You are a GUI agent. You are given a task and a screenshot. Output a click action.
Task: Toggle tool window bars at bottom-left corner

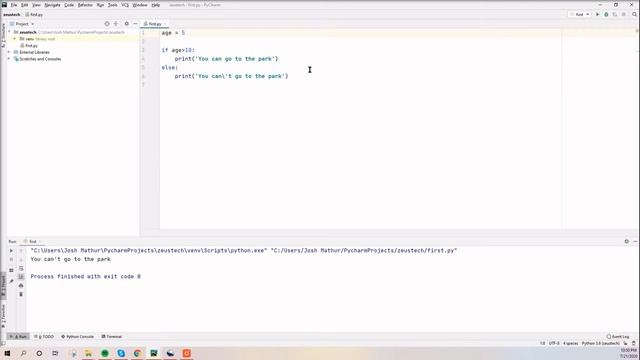(x=3, y=344)
